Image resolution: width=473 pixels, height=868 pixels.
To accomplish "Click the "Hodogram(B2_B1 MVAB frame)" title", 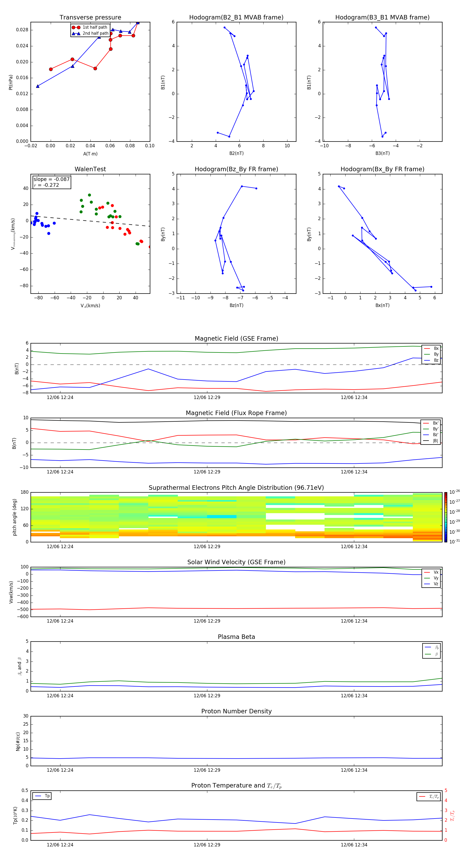I will (x=236, y=18).
